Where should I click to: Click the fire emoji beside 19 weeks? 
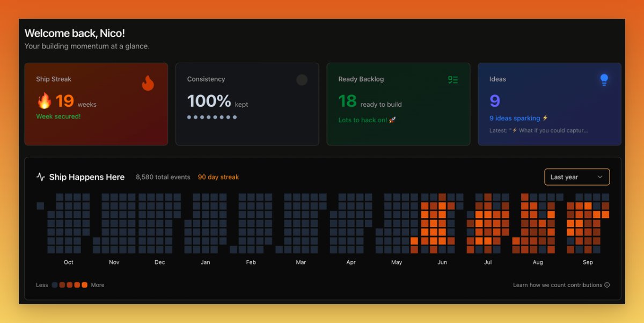click(45, 101)
